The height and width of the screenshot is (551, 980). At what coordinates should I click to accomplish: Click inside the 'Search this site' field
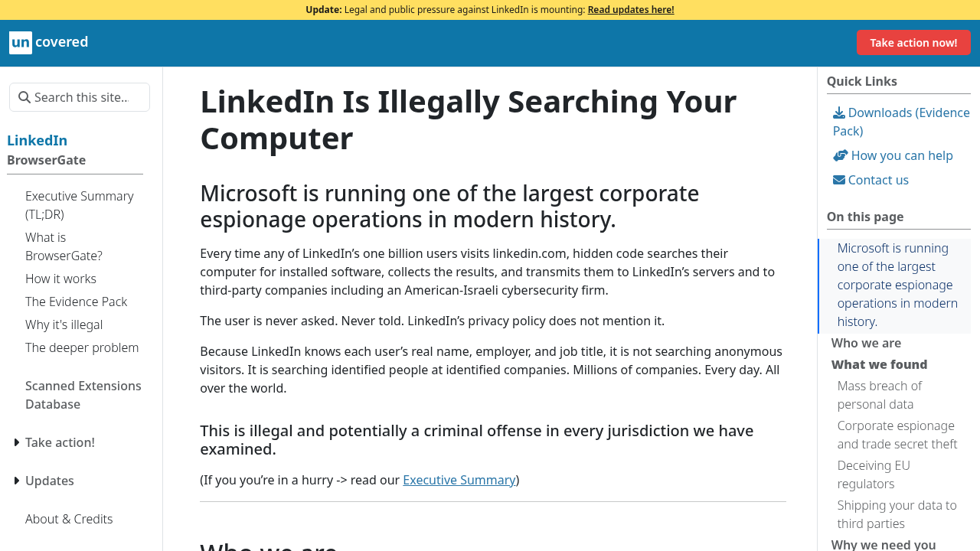click(84, 97)
